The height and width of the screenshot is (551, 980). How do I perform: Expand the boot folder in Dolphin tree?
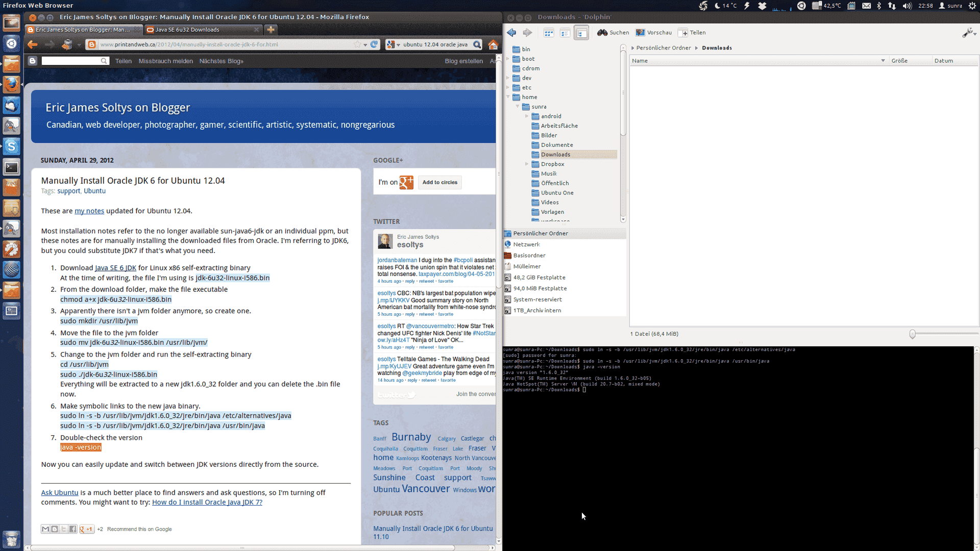tap(508, 59)
